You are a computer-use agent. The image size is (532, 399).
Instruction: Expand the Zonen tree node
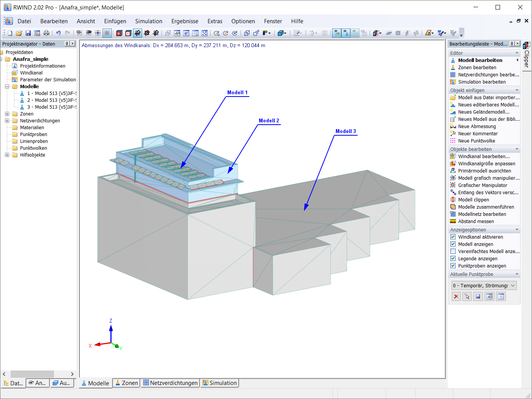pyautogui.click(x=7, y=114)
